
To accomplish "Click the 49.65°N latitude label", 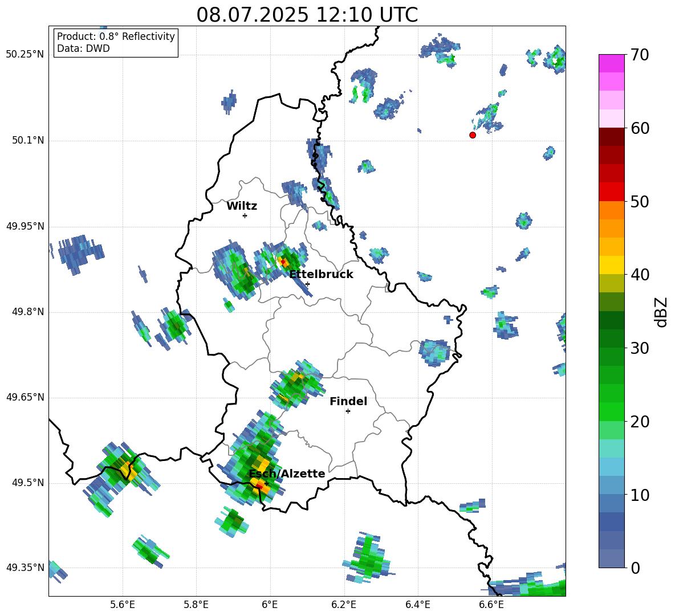I will click(x=25, y=397).
